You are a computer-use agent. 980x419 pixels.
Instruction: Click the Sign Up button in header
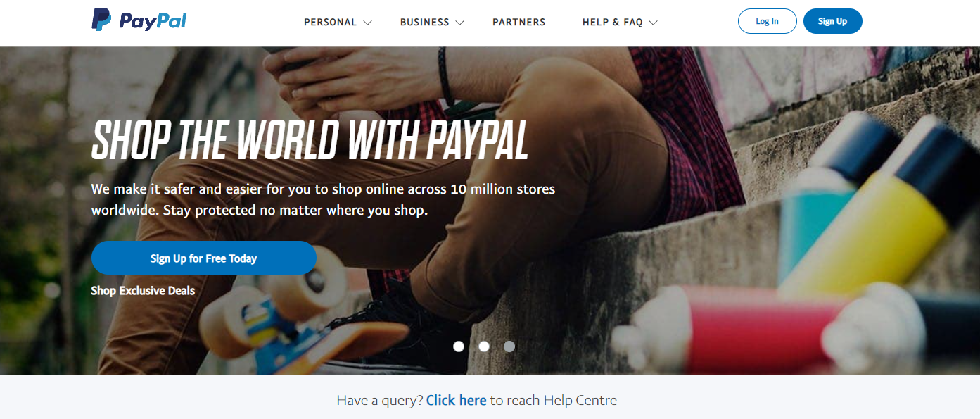pyautogui.click(x=832, y=21)
